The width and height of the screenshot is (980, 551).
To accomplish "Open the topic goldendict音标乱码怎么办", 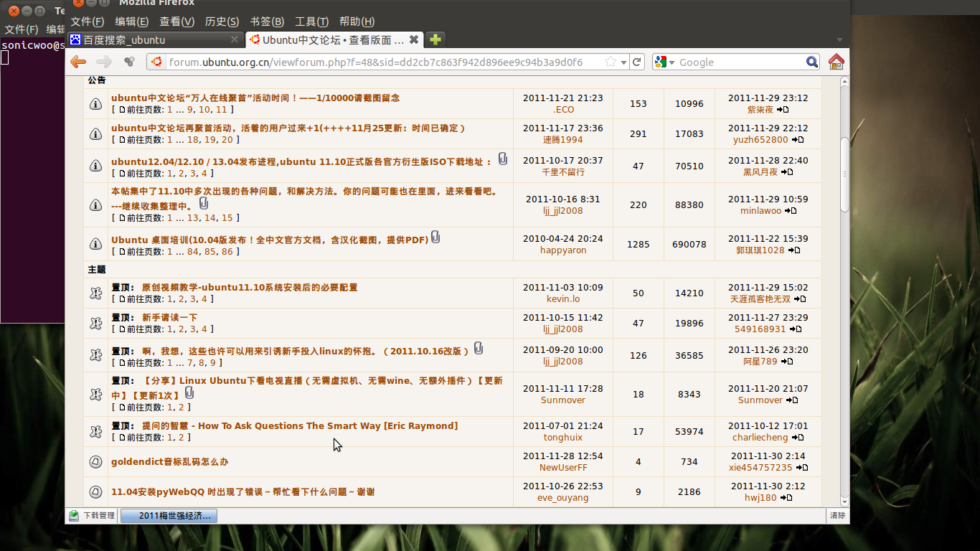I will click(x=169, y=462).
